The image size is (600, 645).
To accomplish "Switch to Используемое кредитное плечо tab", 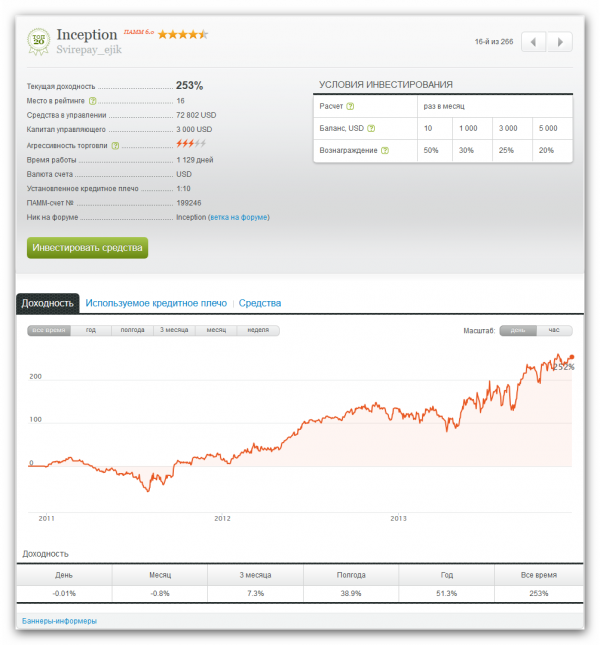I will pos(156,303).
